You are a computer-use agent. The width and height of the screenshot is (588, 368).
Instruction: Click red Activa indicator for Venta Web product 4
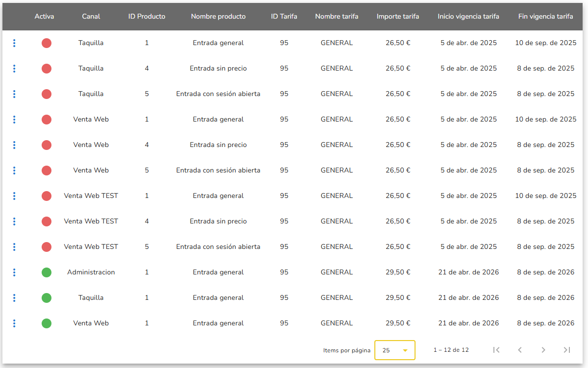coord(47,145)
